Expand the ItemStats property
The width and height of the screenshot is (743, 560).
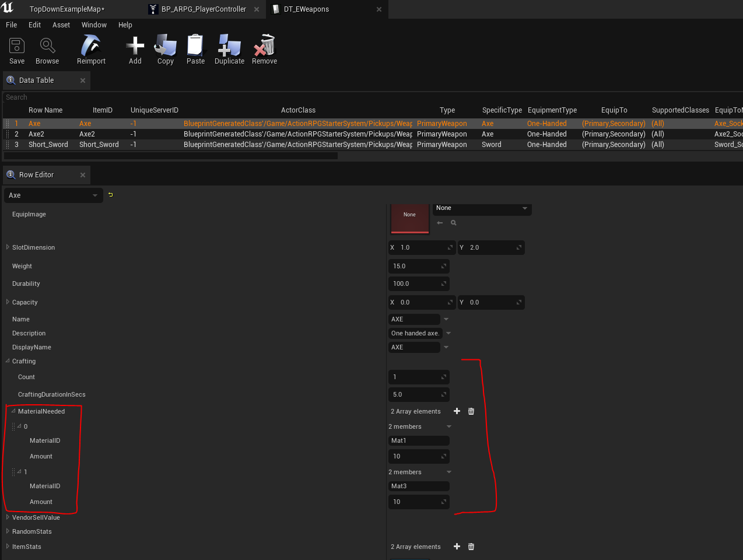[x=8, y=547]
